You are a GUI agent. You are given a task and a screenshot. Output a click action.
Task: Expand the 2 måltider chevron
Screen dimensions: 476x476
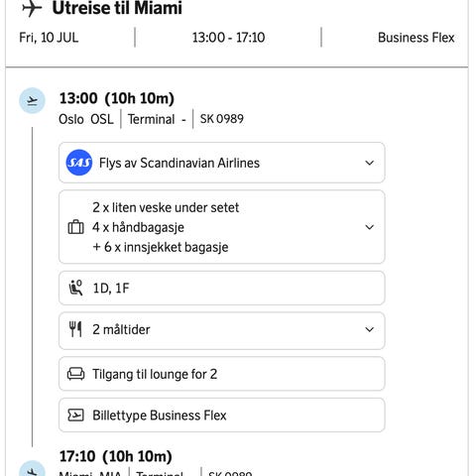click(369, 329)
